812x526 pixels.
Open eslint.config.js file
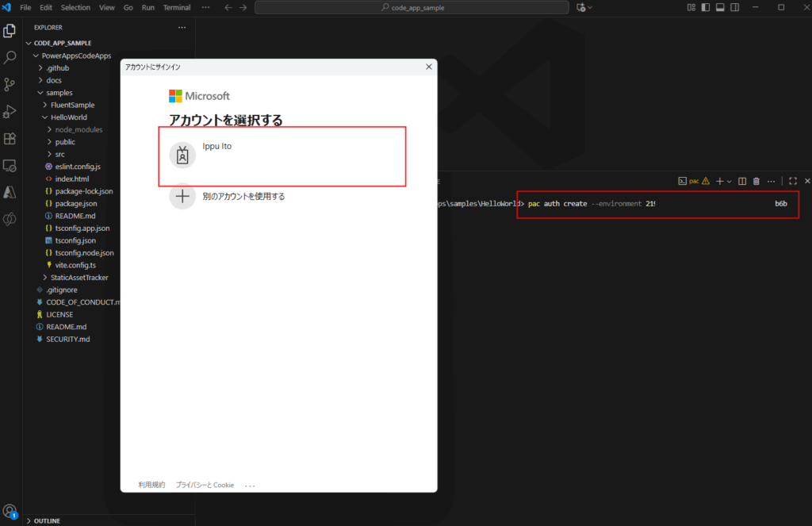pyautogui.click(x=78, y=167)
